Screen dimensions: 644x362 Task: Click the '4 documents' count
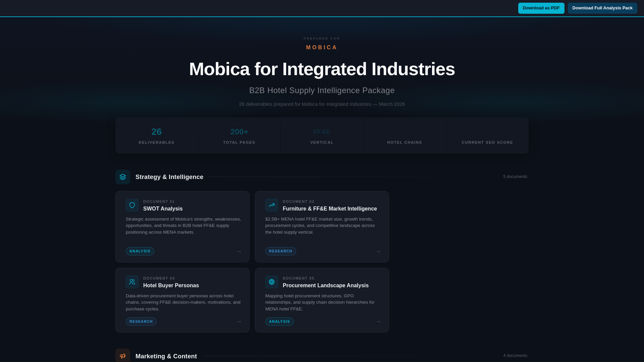coord(515,356)
